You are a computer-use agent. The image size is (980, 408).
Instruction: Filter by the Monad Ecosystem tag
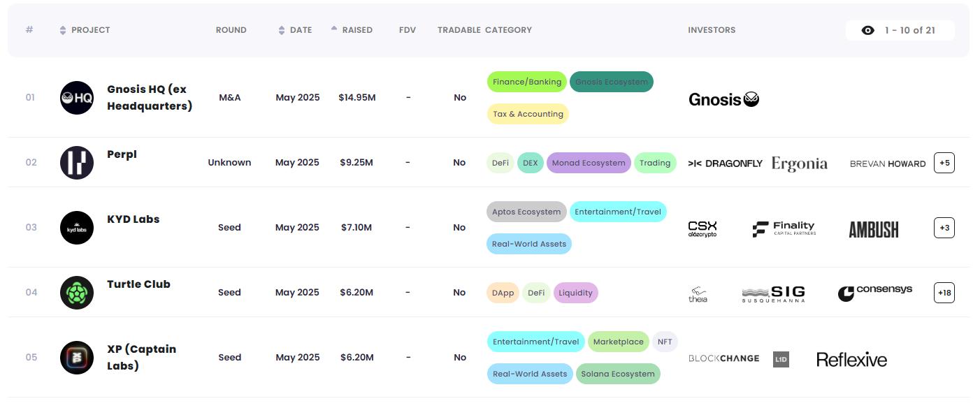tap(589, 163)
